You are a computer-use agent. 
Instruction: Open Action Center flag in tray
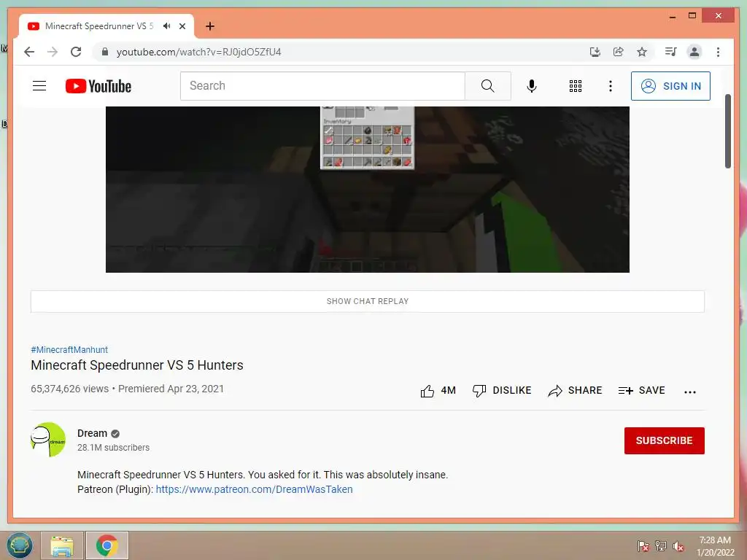click(643, 546)
